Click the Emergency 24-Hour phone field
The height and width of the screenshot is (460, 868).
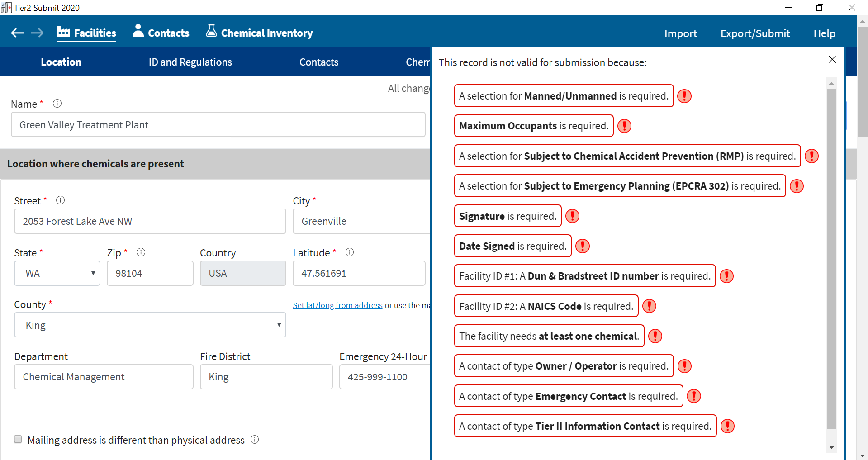click(385, 377)
